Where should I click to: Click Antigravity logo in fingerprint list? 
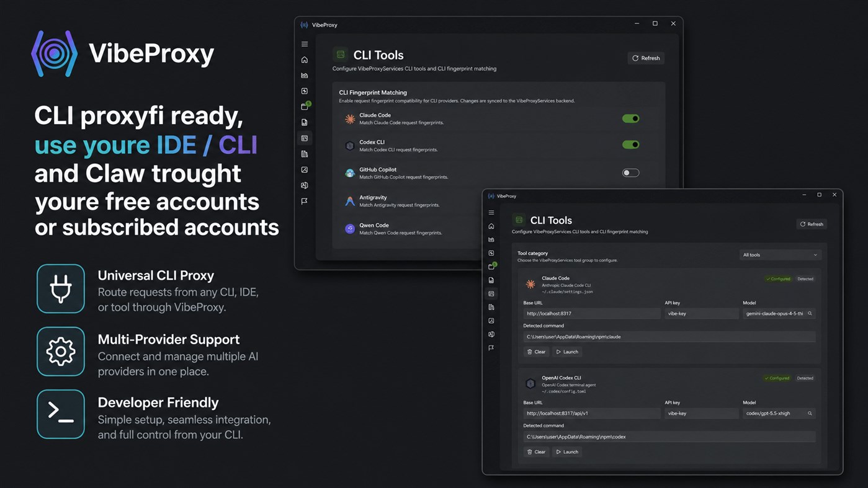pos(350,201)
